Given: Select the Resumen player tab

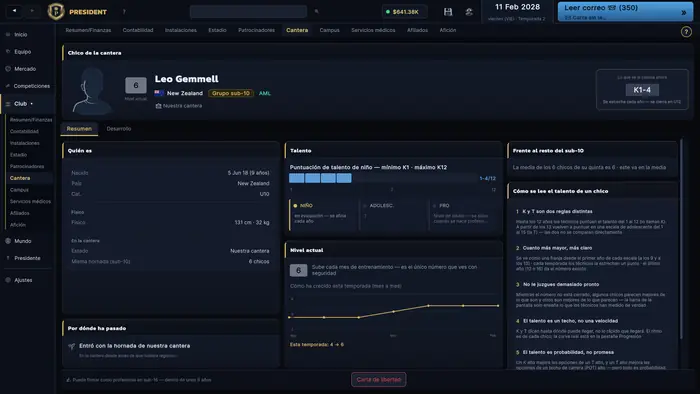Looking at the screenshot, I should tap(79, 129).
